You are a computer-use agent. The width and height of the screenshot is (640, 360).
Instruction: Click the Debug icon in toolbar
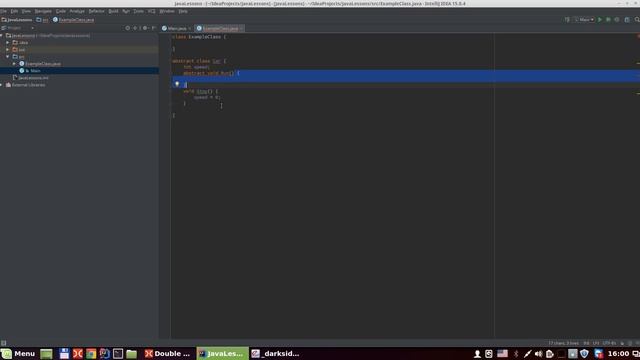[x=608, y=20]
